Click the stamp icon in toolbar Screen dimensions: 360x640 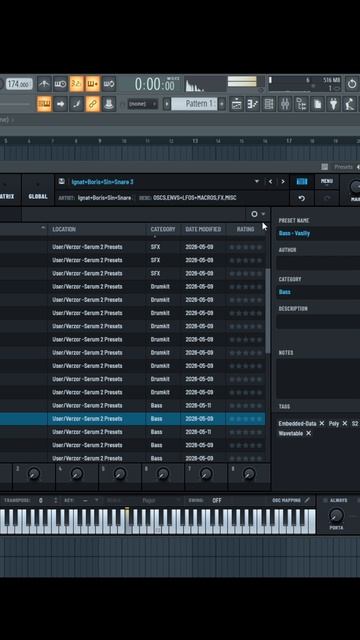pos(109,104)
